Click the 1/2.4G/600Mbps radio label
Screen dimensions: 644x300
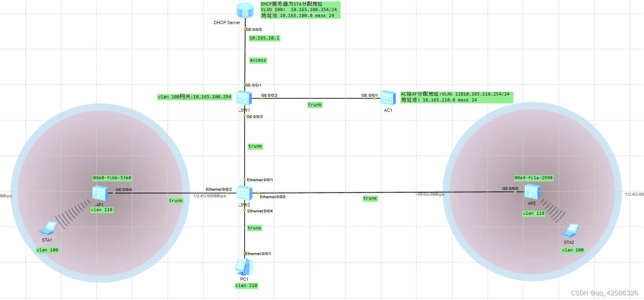210,196
